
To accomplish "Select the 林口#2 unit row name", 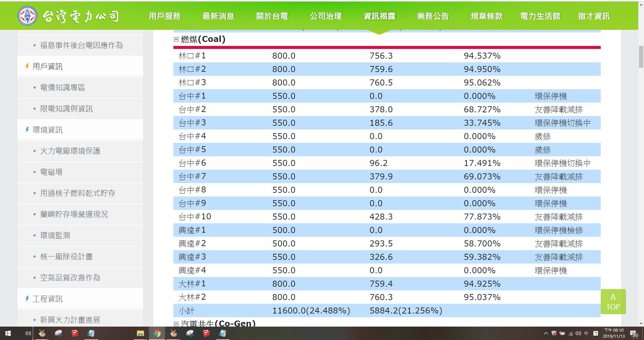I will (x=192, y=69).
